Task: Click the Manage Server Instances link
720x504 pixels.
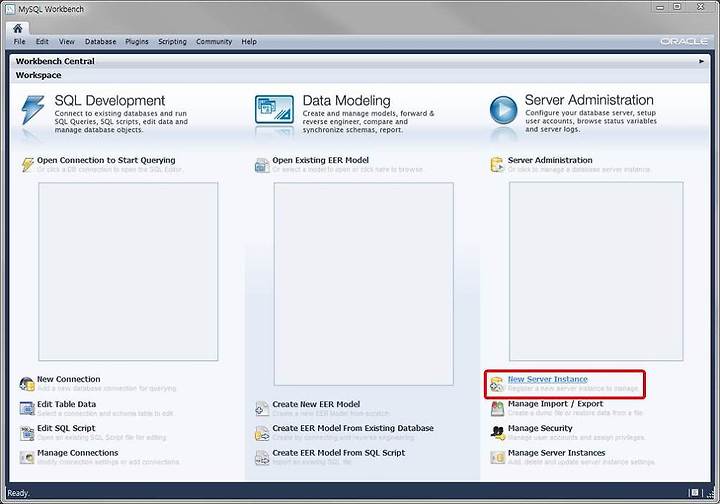Action: [557, 453]
